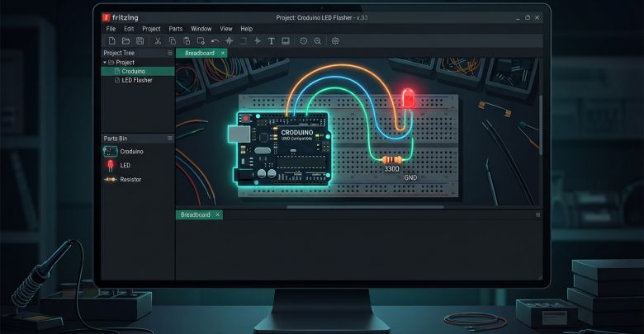The image size is (644, 334).
Task: Click the vertical canvas scrollbar
Action: point(541,125)
